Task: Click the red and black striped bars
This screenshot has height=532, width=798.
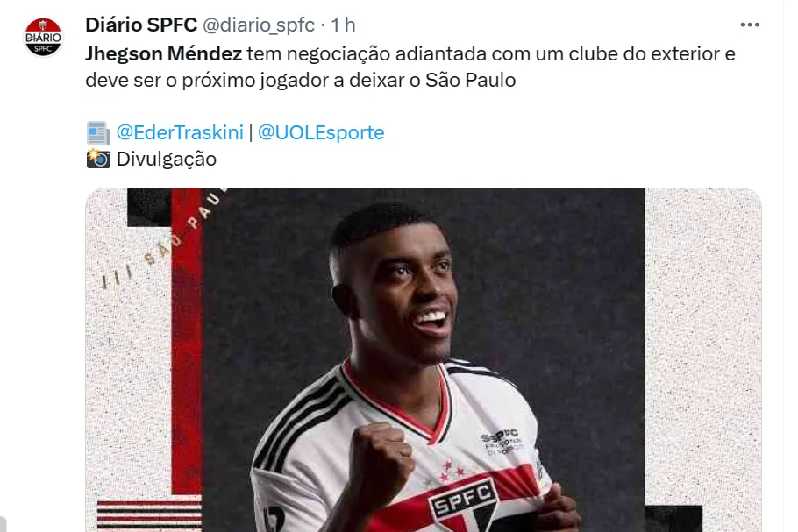Action: (x=149, y=514)
